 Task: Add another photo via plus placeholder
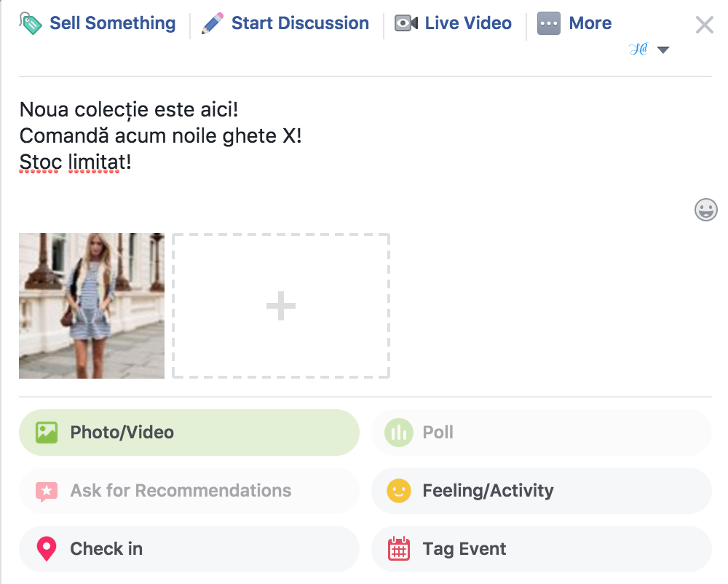[281, 306]
